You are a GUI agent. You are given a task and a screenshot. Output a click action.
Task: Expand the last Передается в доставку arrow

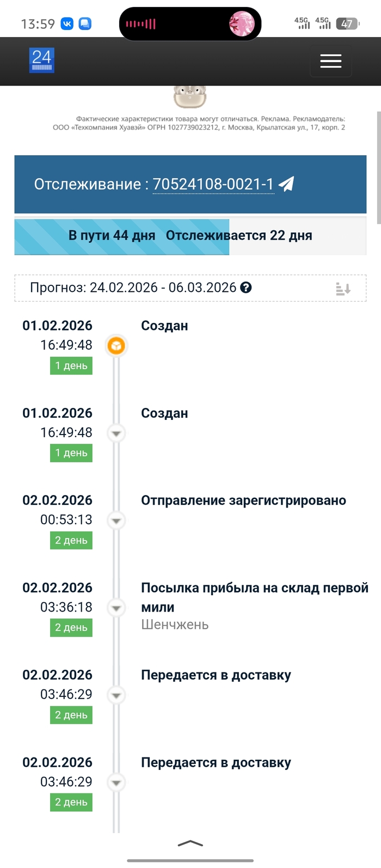[116, 783]
